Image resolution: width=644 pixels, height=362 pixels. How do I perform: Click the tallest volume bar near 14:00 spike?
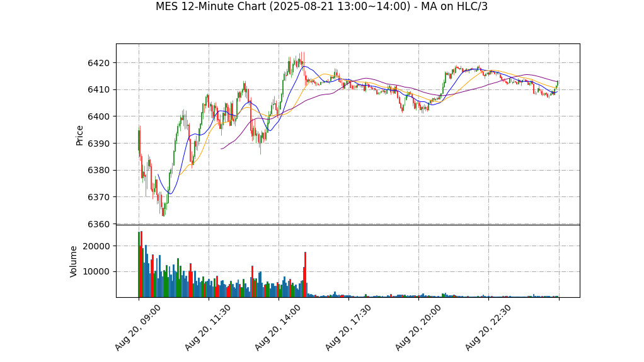(305, 274)
